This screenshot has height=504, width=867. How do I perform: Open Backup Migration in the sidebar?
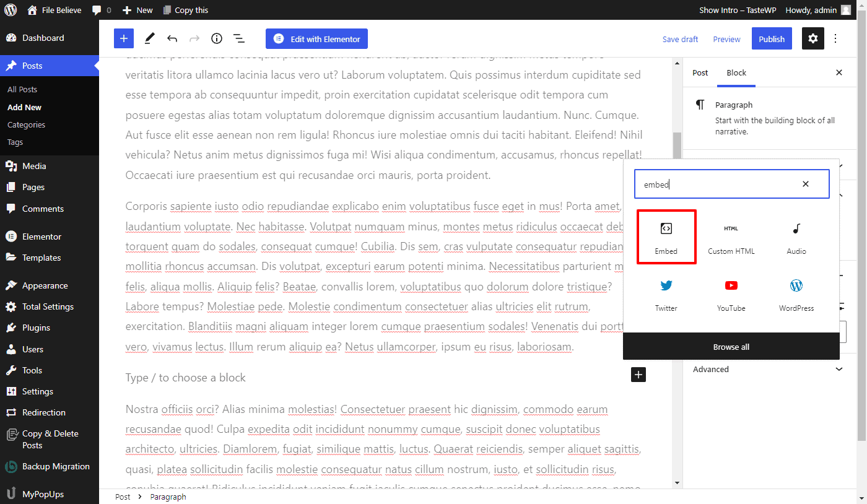[x=50, y=467]
